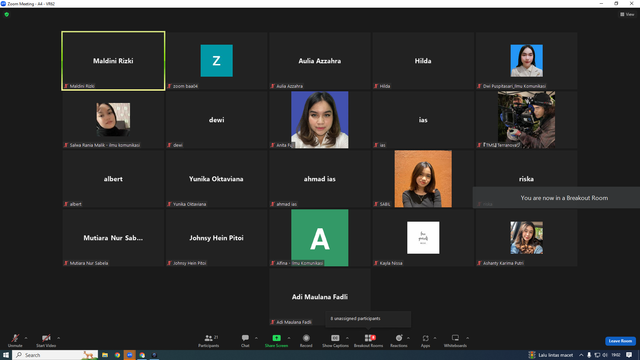Open File Explorer from the taskbar
640x360 pixels.
click(x=105, y=355)
